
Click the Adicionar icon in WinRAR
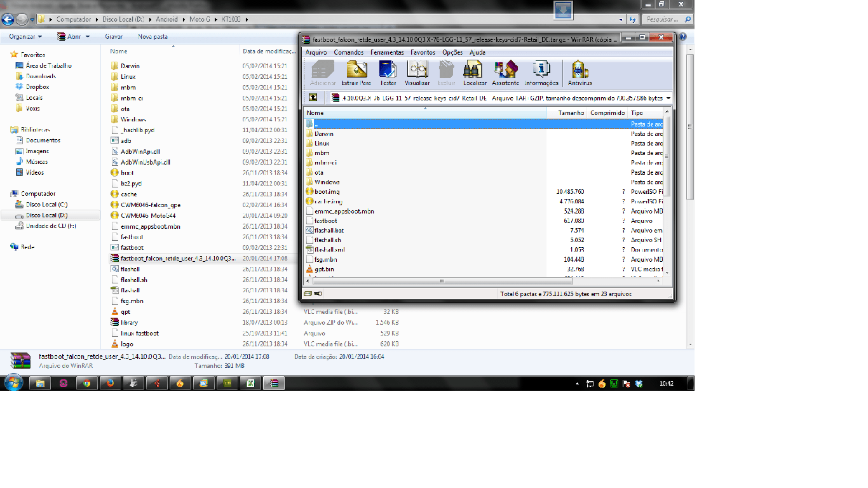coord(323,72)
